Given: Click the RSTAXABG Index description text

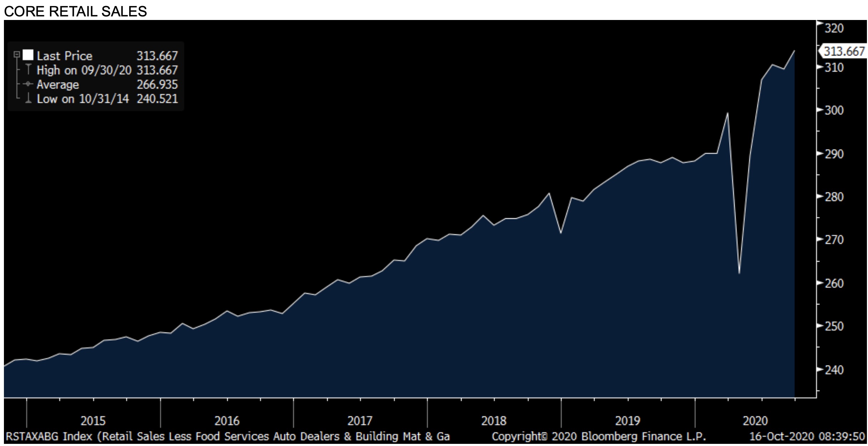Looking at the screenshot, I should point(227,436).
